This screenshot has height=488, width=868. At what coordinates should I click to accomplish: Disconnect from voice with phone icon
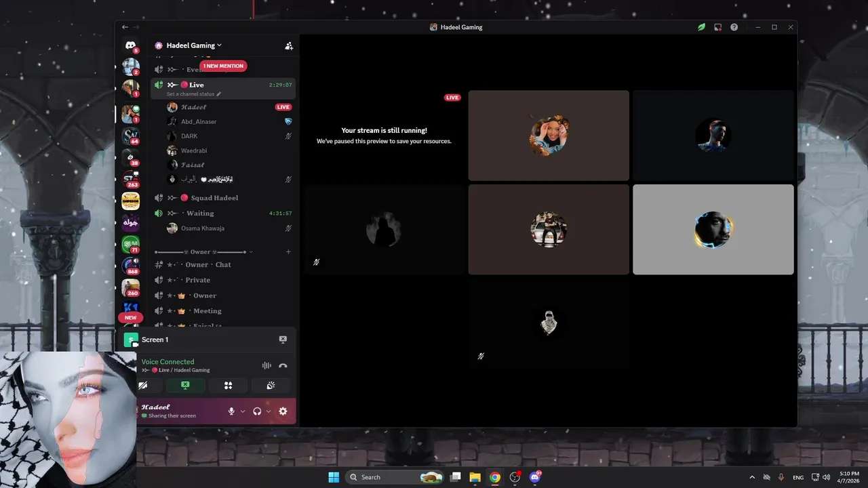283,365
